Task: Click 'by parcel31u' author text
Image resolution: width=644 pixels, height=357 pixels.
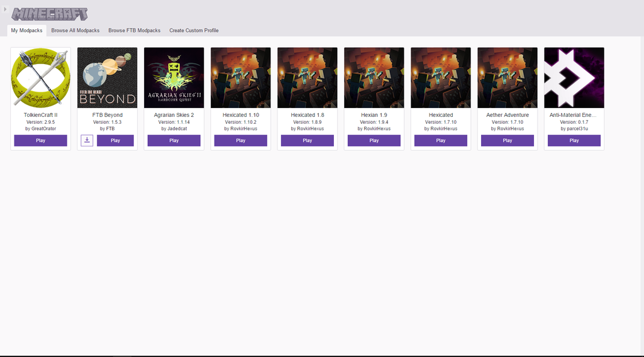Action: 574,129
